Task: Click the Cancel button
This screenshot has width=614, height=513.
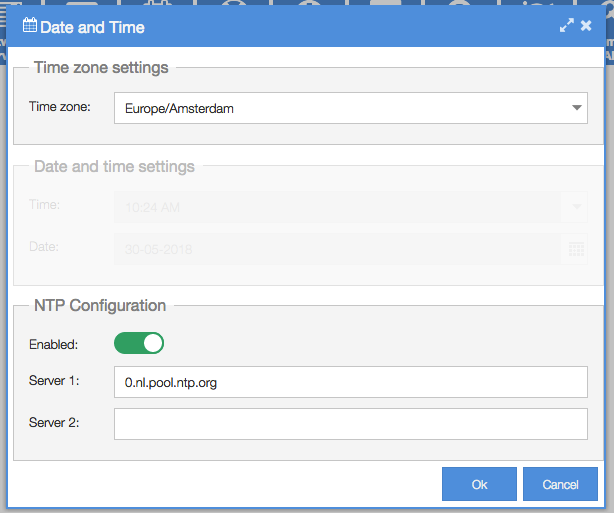Action: (560, 484)
